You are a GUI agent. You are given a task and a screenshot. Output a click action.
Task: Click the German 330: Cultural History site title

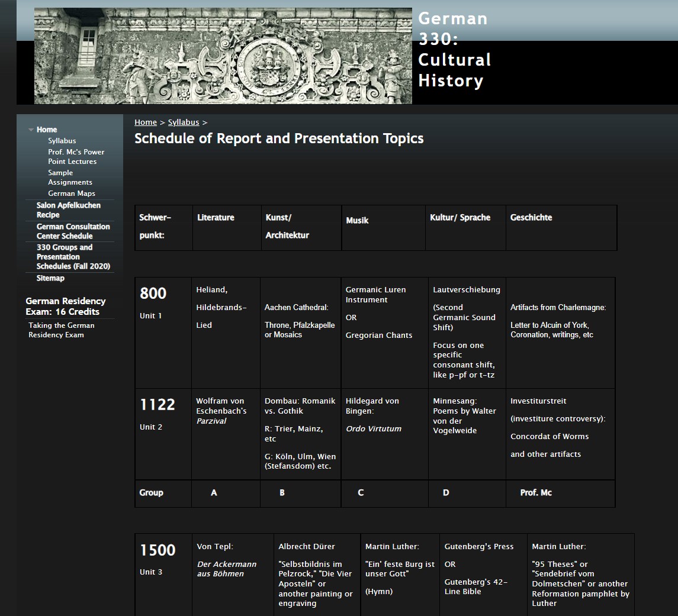click(454, 50)
